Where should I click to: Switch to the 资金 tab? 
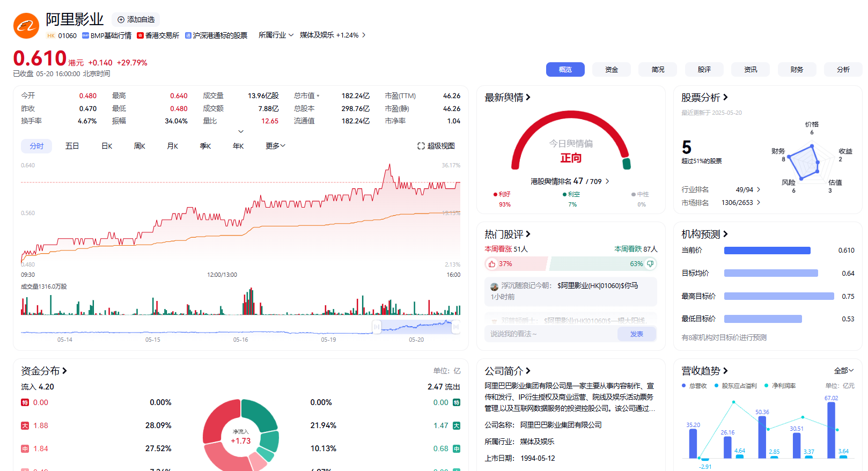(612, 69)
